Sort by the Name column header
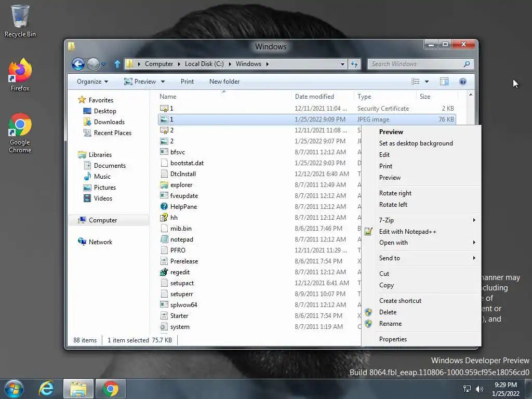 tap(224, 97)
